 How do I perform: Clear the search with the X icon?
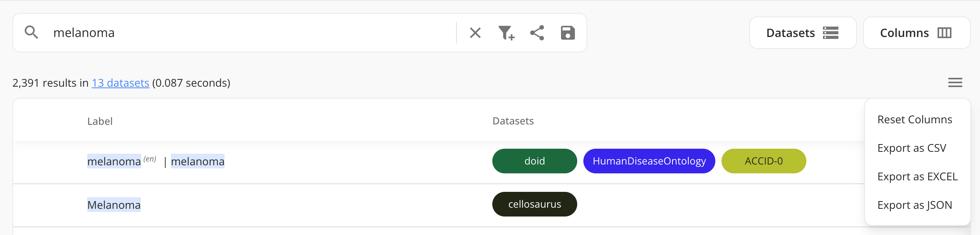pos(475,33)
